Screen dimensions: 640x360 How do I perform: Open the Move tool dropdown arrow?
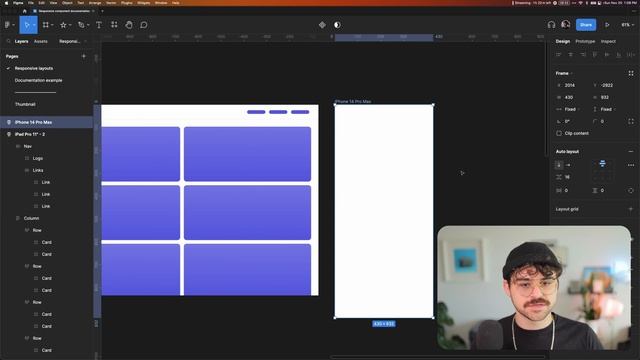pyautogui.click(x=34, y=25)
